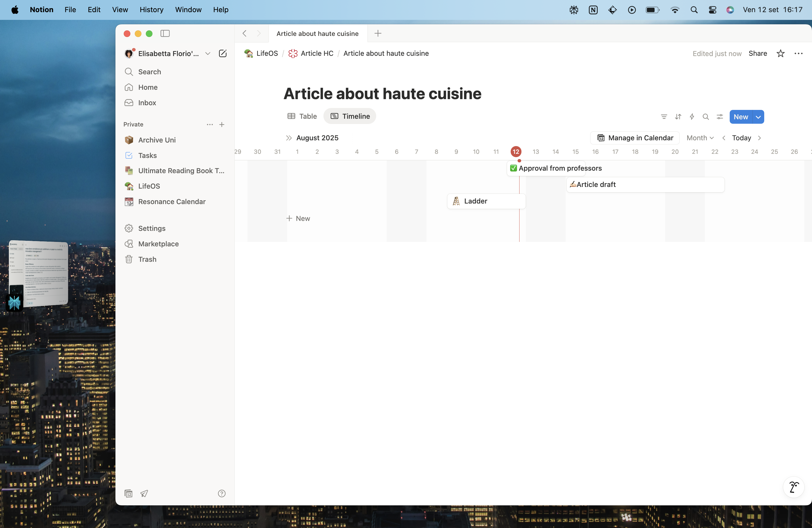Viewport: 812px width, 528px height.
Task: Select the Timeline view tab
Action: tap(350, 116)
